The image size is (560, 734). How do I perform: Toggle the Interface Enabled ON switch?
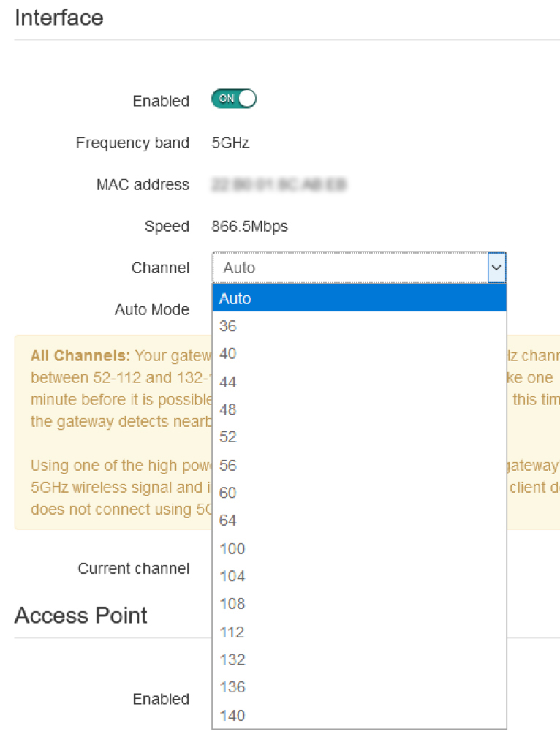tap(234, 99)
